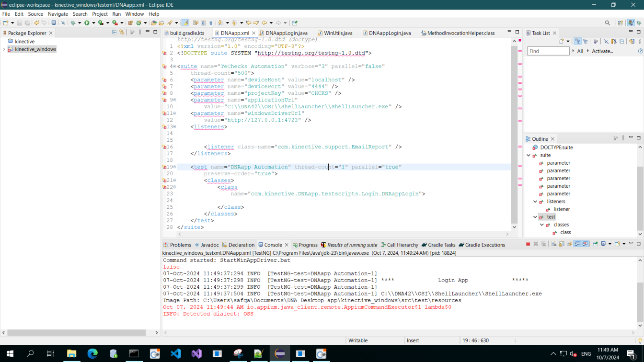Open the Problems view tab
644x362 pixels.
point(180,245)
